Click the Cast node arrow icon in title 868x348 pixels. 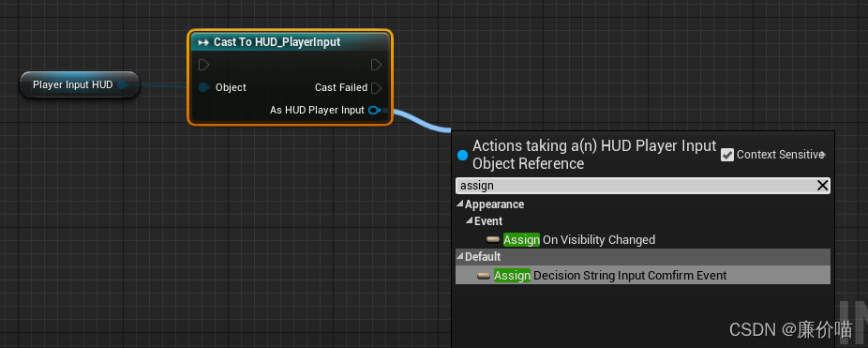[203, 42]
